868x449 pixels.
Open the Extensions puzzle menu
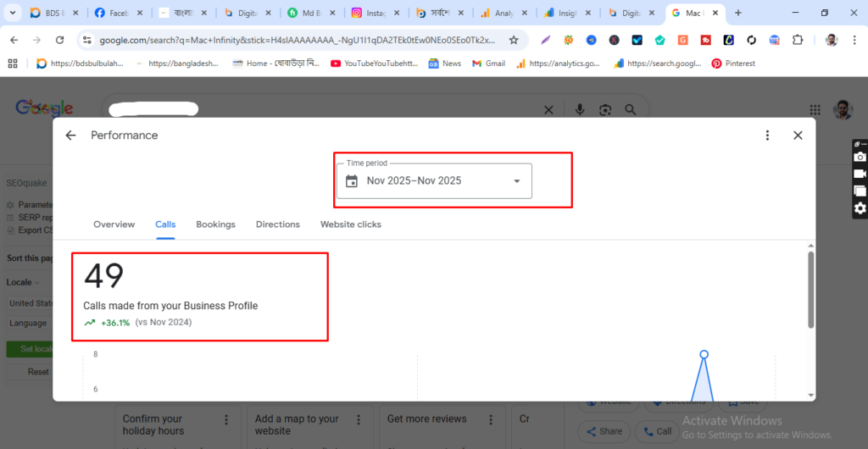click(797, 40)
